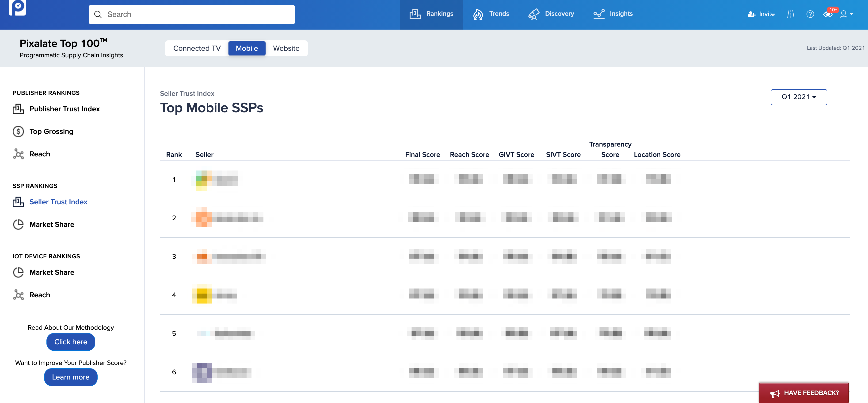This screenshot has width=868, height=403.
Task: Open the roadmap road icon
Action: pyautogui.click(x=791, y=14)
